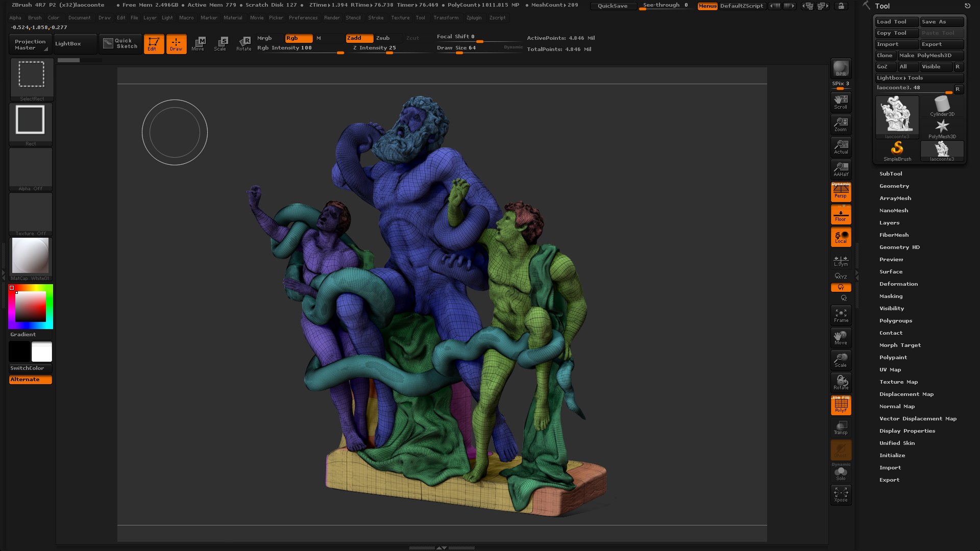The image size is (980, 551).
Task: Select the SimpleBrush tool
Action: tap(897, 151)
